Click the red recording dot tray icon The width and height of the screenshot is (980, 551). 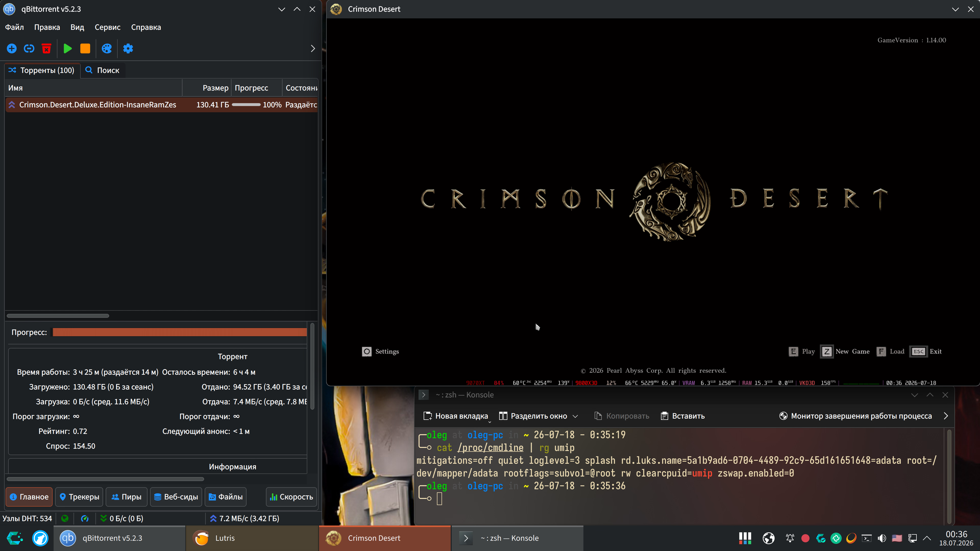805,538
